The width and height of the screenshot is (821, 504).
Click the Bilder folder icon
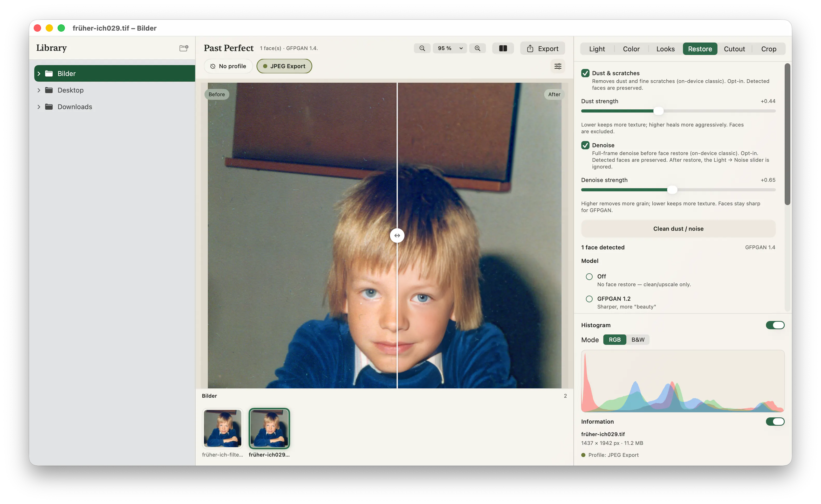[49, 73]
